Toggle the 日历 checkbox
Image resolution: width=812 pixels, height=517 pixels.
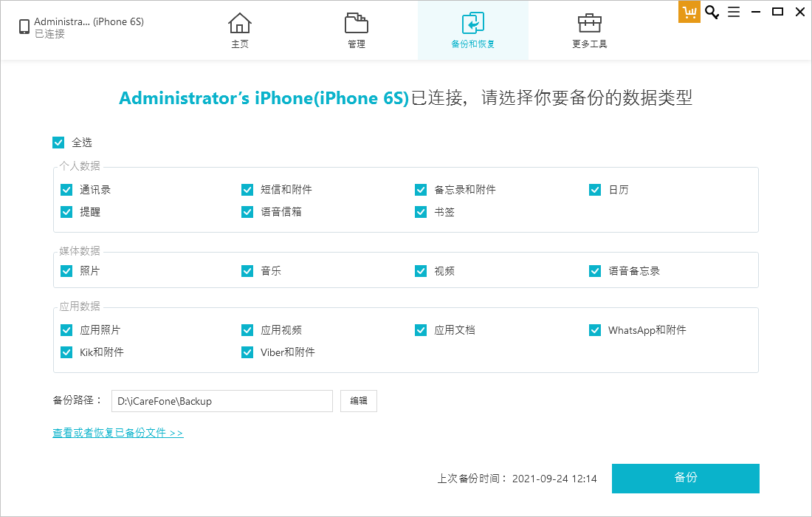(x=595, y=189)
